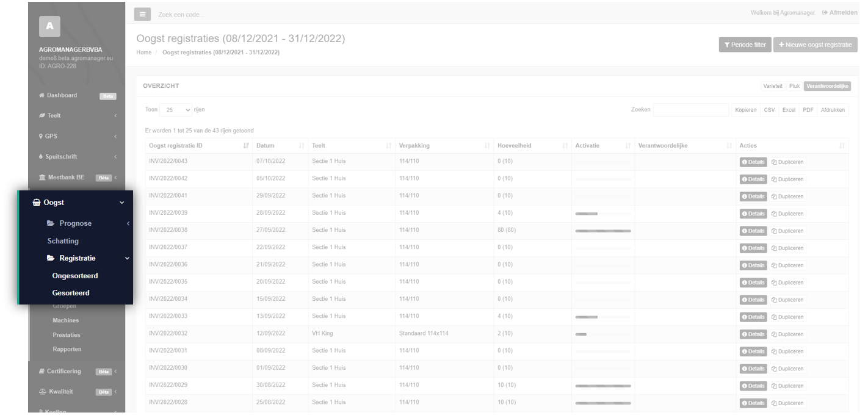Toggle the Verantwoordelijke view option
This screenshot has width=868, height=418.
click(827, 86)
